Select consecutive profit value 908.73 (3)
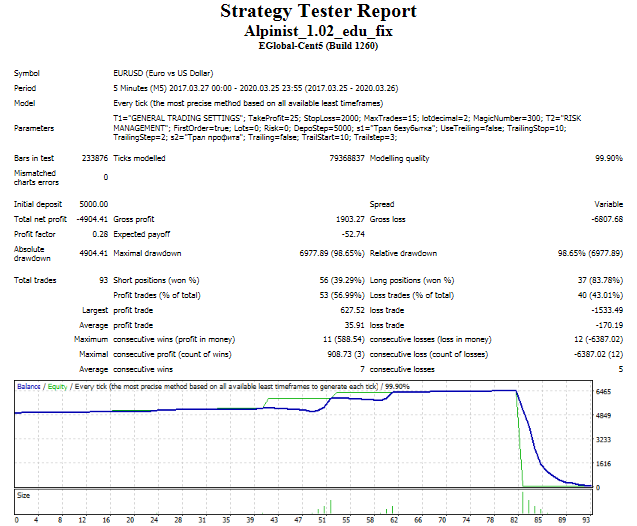This screenshot has height=526, width=637. pos(346,354)
